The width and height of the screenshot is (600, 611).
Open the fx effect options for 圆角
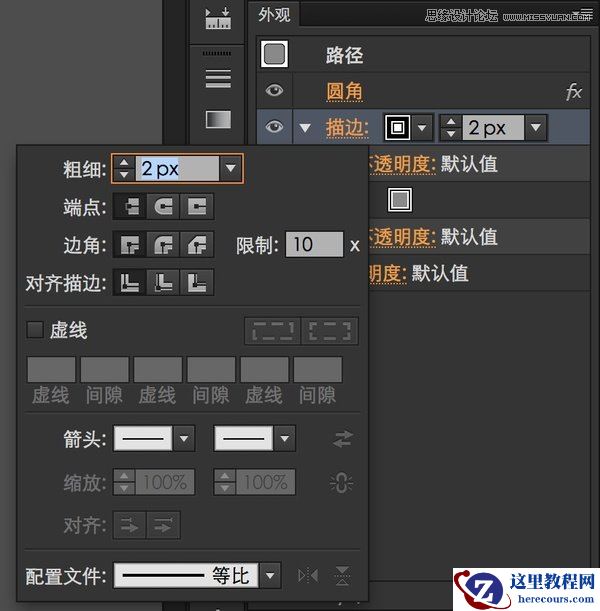click(574, 92)
